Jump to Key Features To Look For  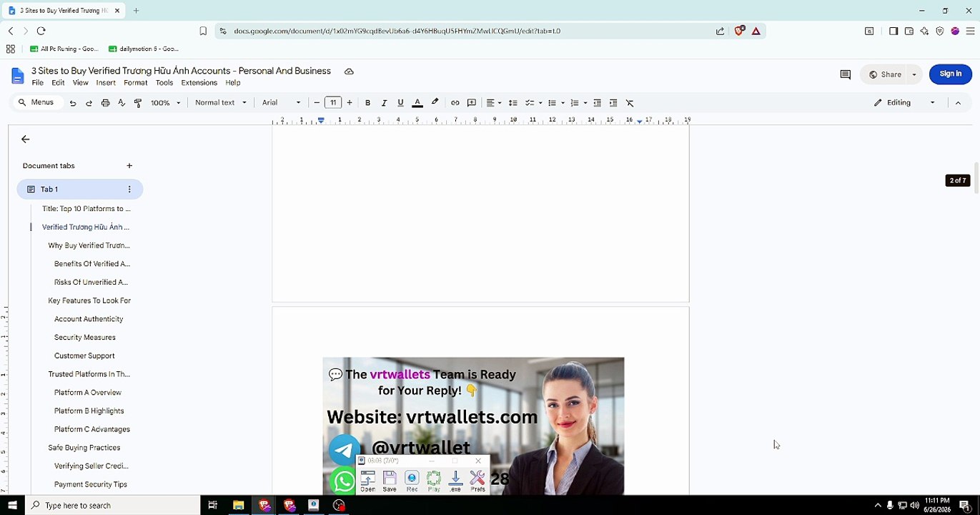[x=89, y=301]
